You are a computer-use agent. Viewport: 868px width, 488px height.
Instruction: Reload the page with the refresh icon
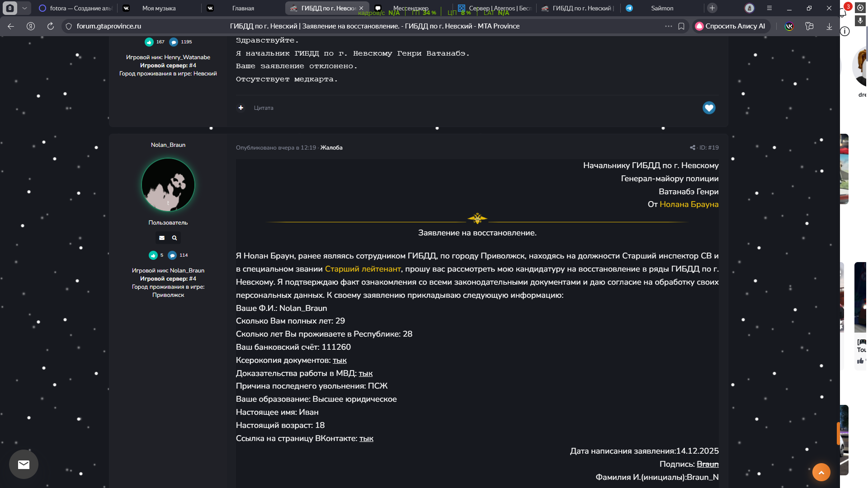pyautogui.click(x=51, y=26)
